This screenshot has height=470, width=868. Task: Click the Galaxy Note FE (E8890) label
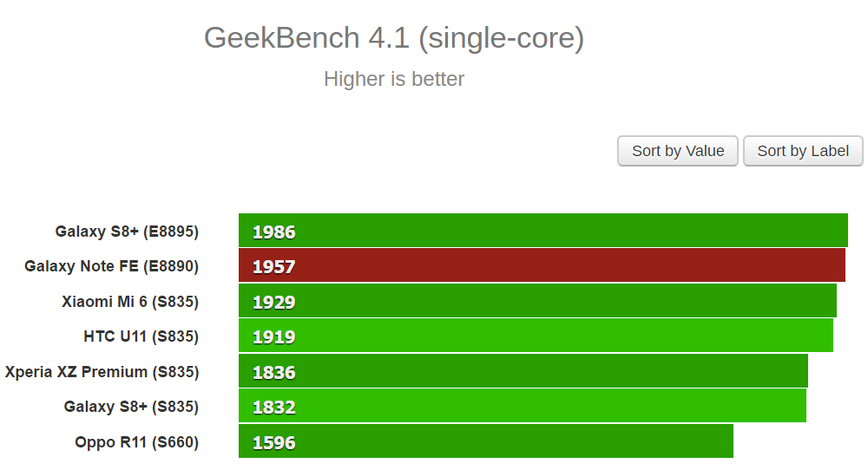[111, 266]
